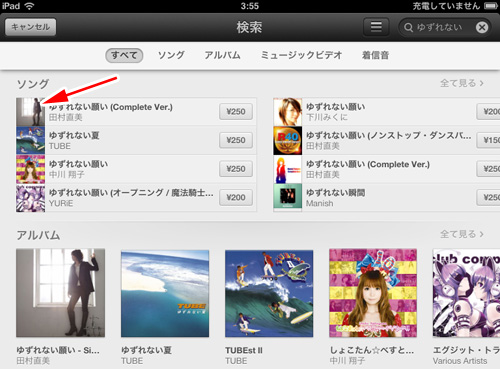Select the すべて tab
Image resolution: width=500 pixels, height=369 pixels.
tap(124, 55)
